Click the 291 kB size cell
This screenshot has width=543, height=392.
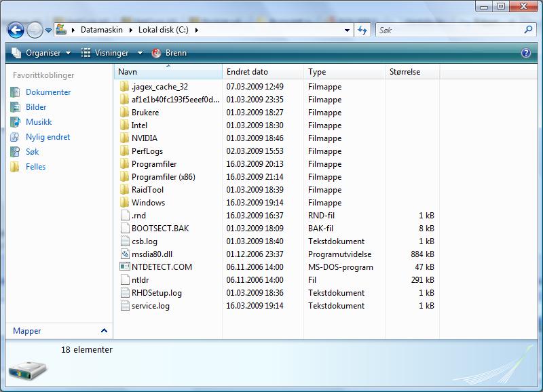click(x=422, y=280)
